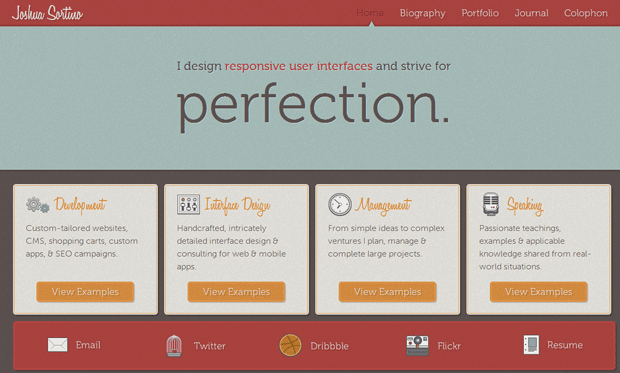
Task: Click the envelope Email icon
Action: [x=58, y=345]
